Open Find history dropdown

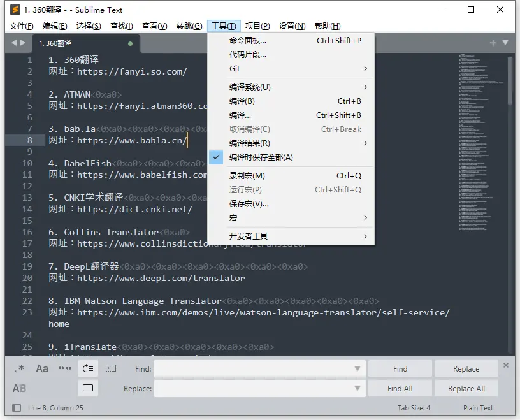pyautogui.click(x=357, y=368)
